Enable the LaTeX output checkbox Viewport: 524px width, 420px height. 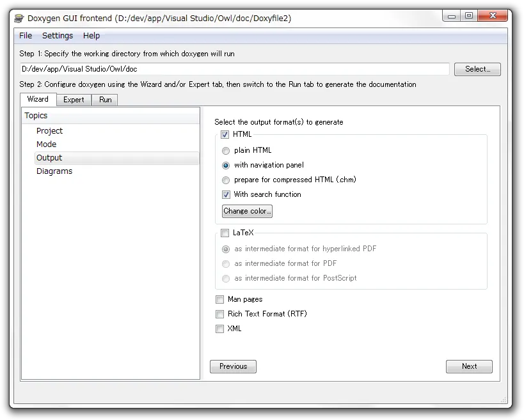(225, 233)
